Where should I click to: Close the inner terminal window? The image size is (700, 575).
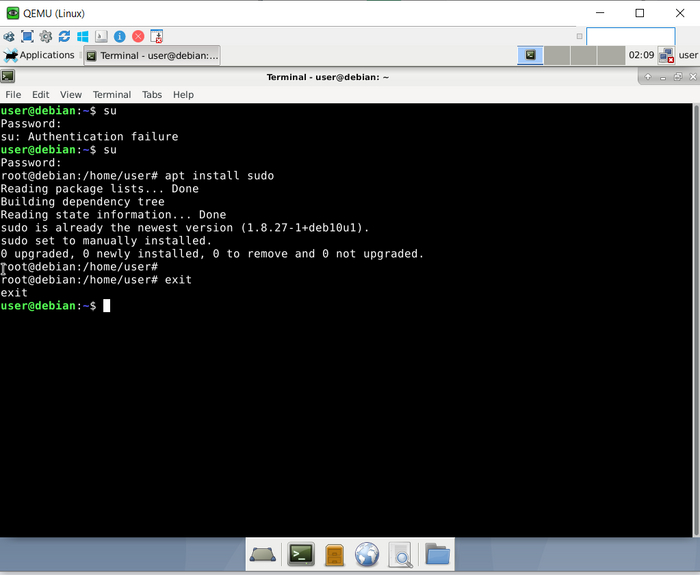[x=692, y=77]
